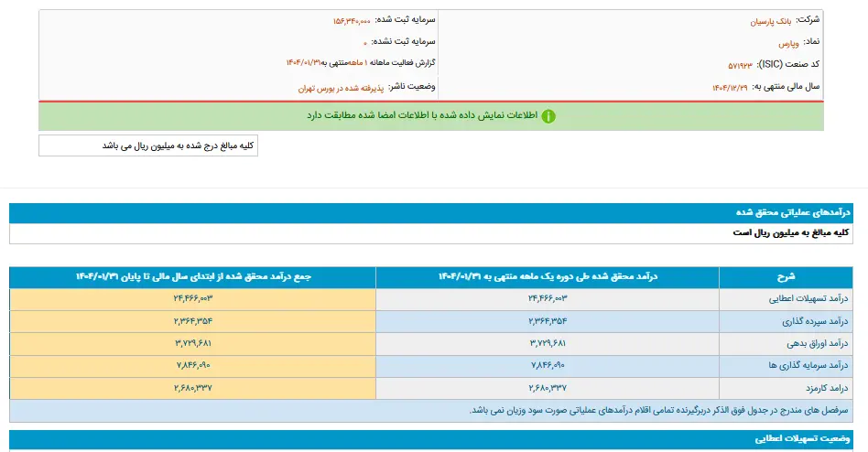Screen dimensions: 868x452
Task: Select ۲,۶۸۰,۳۳۷ in the one-month column
Action: (x=548, y=388)
